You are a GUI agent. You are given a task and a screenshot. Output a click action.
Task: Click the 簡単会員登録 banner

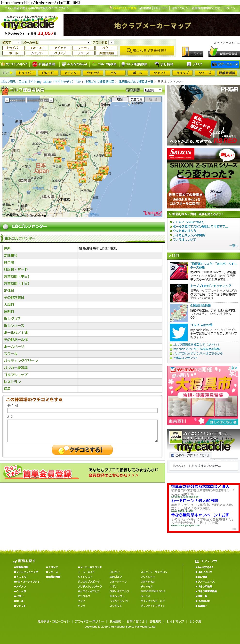(82, 473)
